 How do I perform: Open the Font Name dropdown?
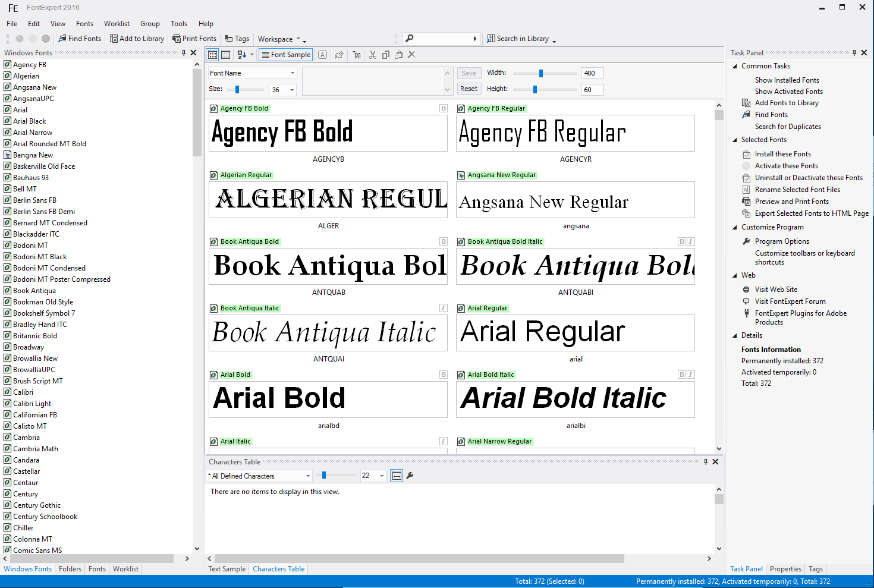click(x=293, y=73)
